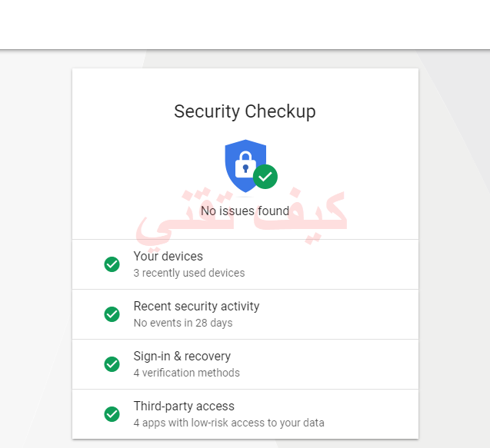Image resolution: width=490 pixels, height=448 pixels.
Task: Click the red Arabic watermark text
Action: (242, 217)
